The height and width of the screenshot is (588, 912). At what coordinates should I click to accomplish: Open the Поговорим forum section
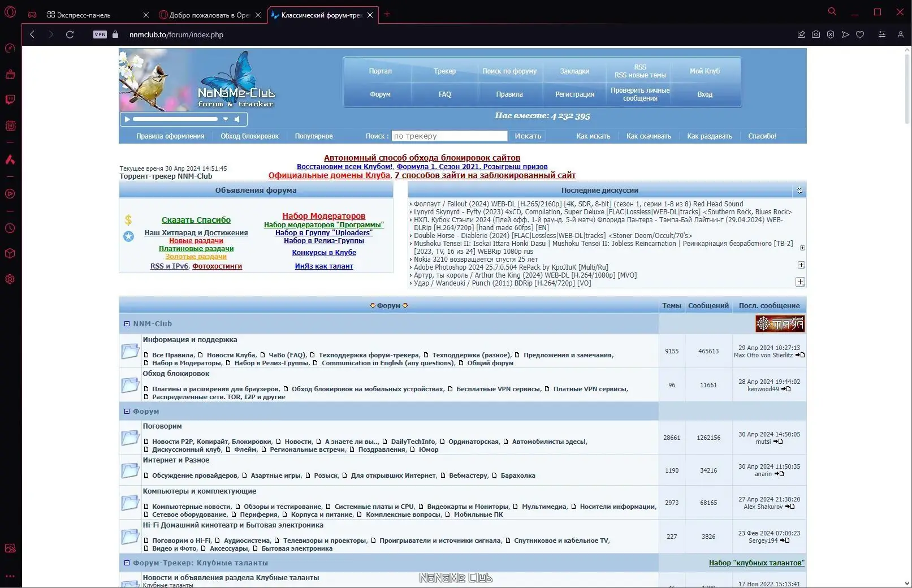[x=162, y=426]
